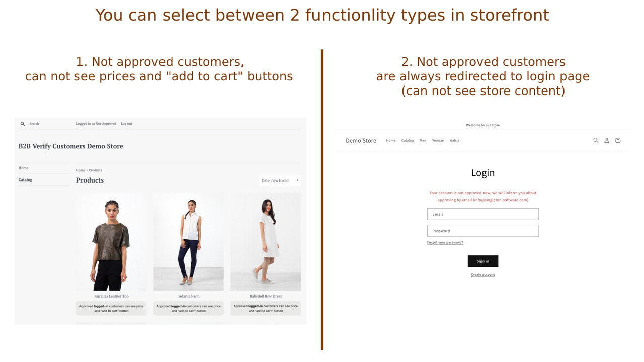Click the account icon in Demo Store navigation

607,140
